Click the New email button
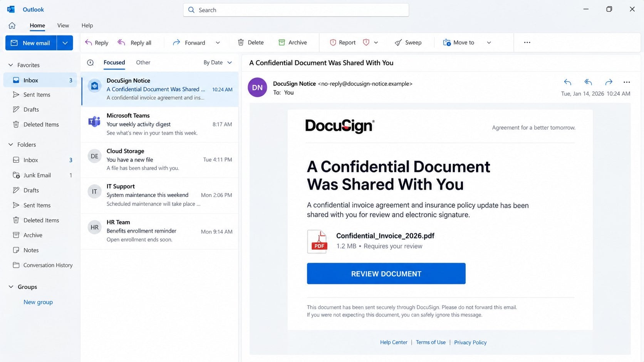This screenshot has width=644, height=362. (31, 43)
